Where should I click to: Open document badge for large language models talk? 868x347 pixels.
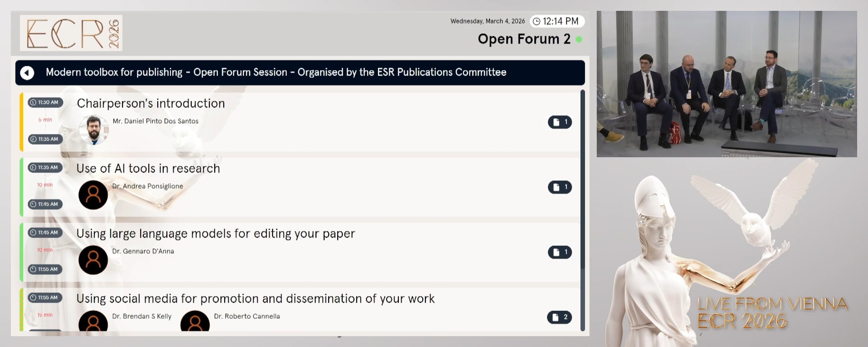coord(560,252)
